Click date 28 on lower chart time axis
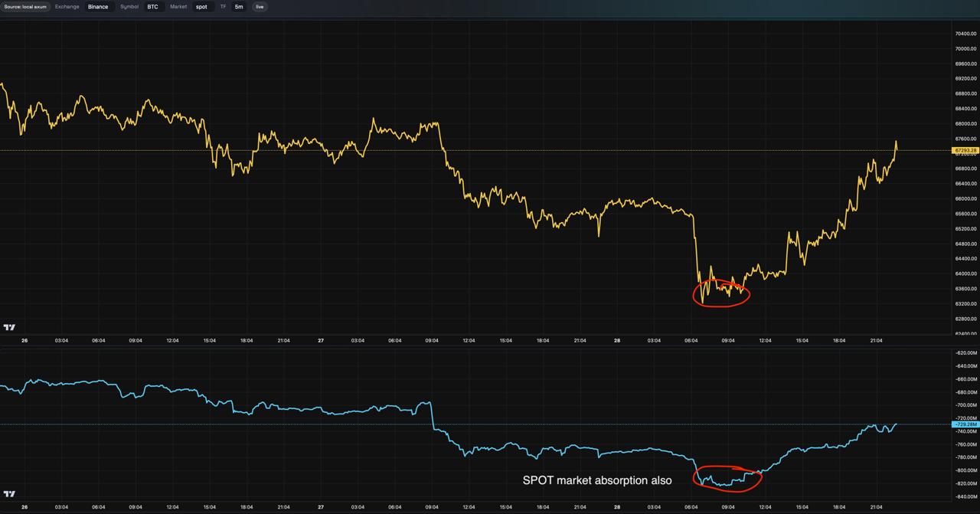 tap(617, 506)
